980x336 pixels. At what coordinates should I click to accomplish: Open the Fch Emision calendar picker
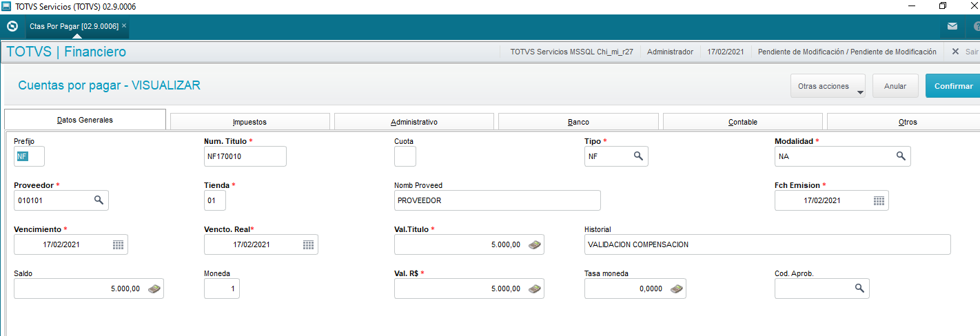click(879, 200)
